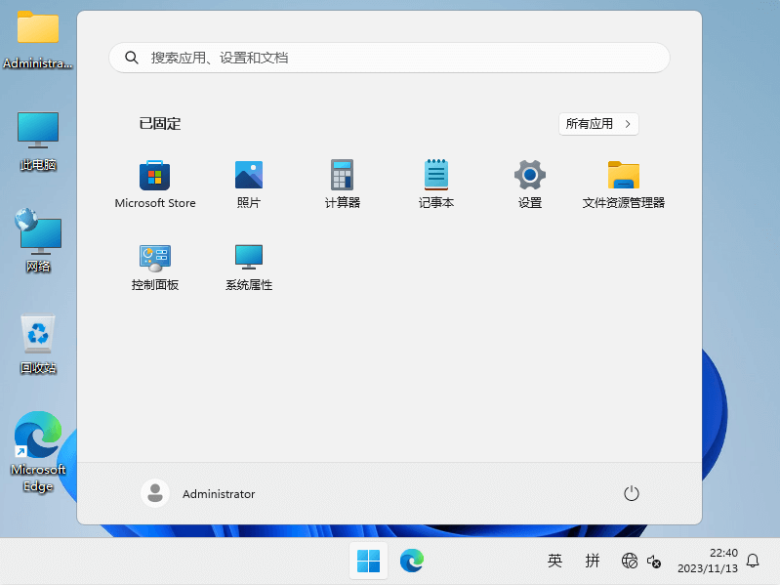This screenshot has width=780, height=585.
Task: Click the magnifier search icon
Action: (131, 58)
